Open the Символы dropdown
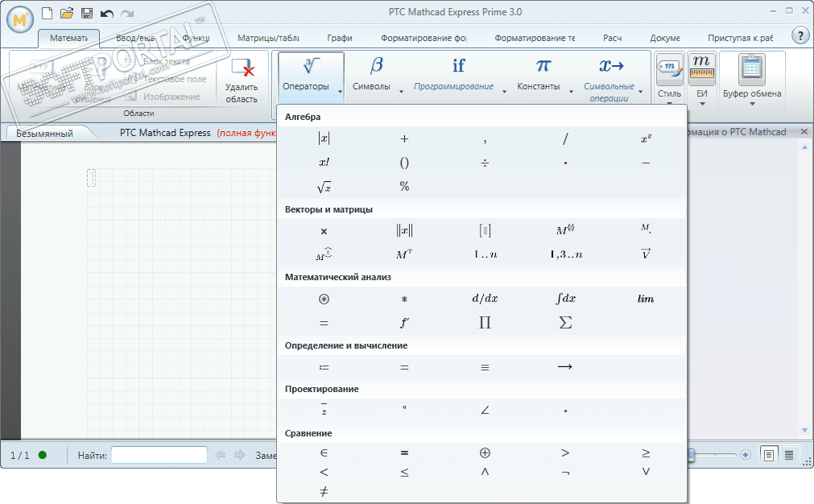Viewport: 814px width, 504px height. pyautogui.click(x=377, y=76)
